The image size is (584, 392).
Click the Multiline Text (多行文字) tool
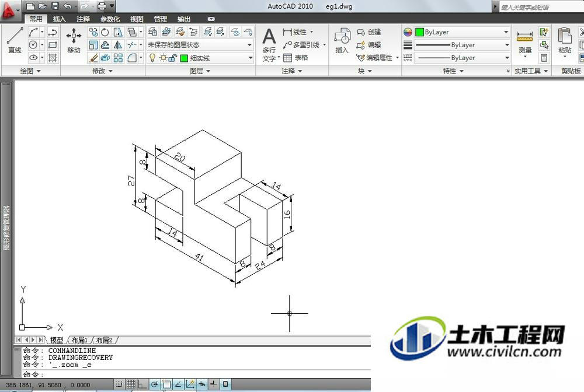(269, 45)
